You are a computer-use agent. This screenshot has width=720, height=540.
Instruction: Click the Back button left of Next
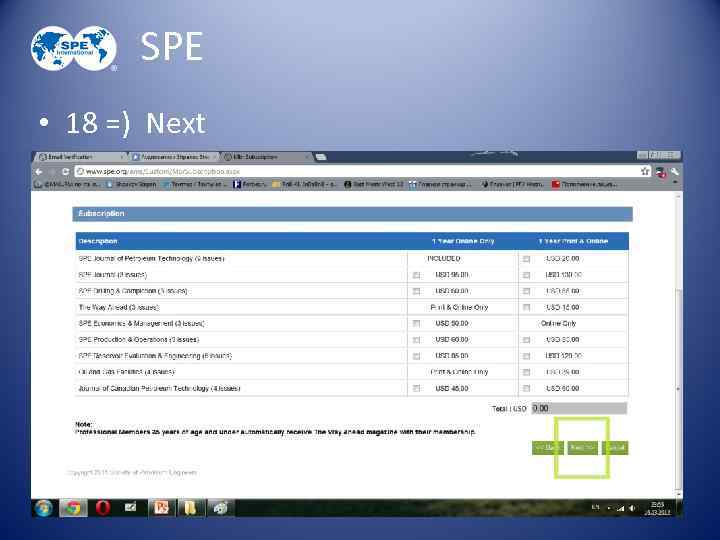point(547,448)
